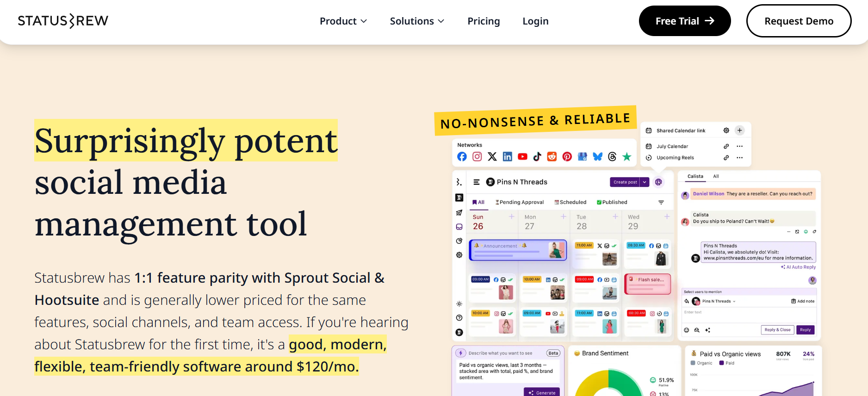Image resolution: width=868 pixels, height=396 pixels.
Task: Click the LinkedIn network icon
Action: (508, 157)
